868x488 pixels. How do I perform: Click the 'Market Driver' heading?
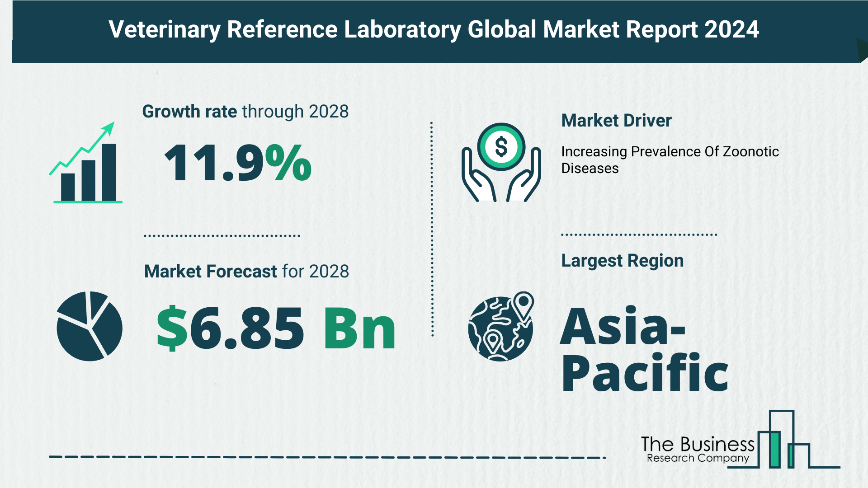pos(616,121)
